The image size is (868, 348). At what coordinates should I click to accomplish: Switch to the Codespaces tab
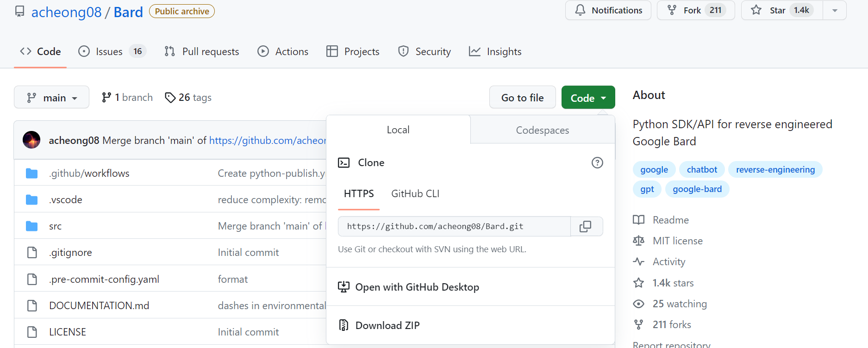pos(543,130)
